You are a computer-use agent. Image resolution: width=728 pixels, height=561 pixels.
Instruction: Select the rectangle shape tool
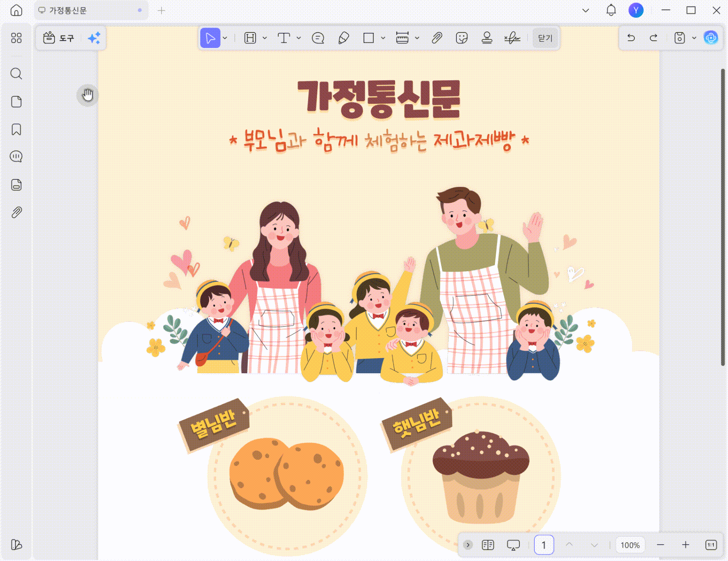tap(368, 38)
